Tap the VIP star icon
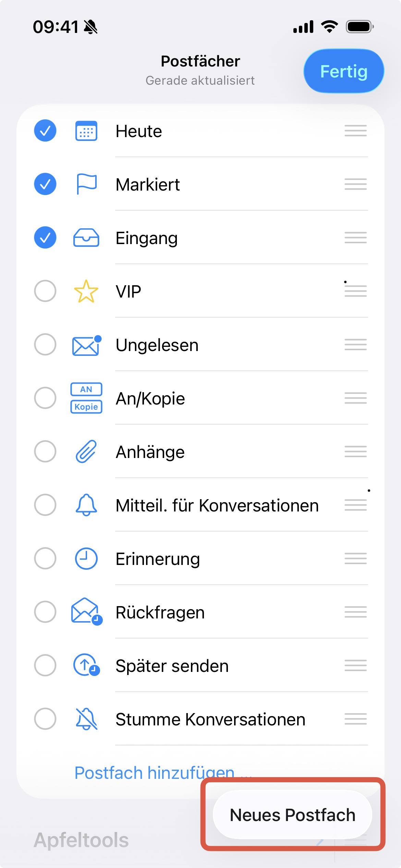 86,291
